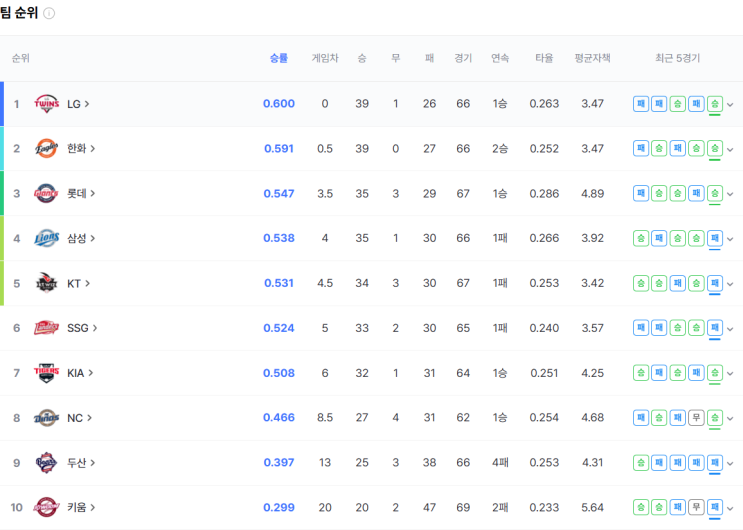
Task: Click the NC Dinos team logo
Action: (46, 418)
